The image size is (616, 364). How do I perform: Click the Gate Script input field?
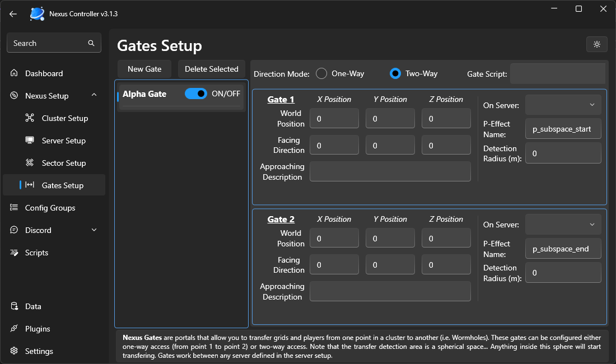[x=557, y=73]
